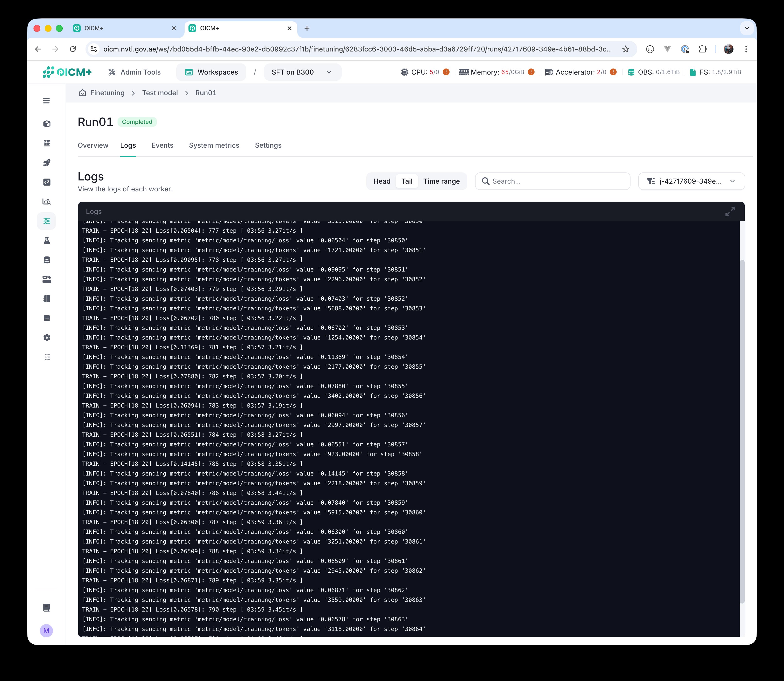Open the book icon in the sidebar

[x=47, y=318]
